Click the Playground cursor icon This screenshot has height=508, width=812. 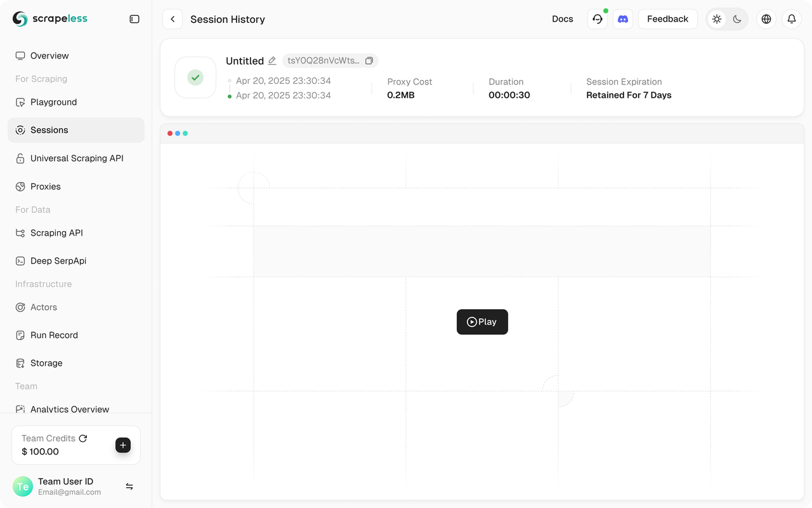click(x=20, y=102)
